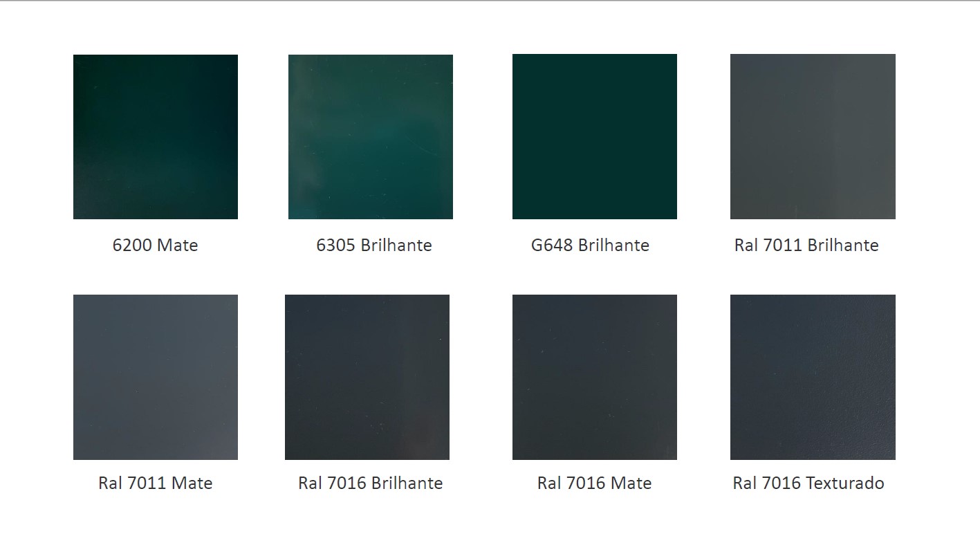Click the "6200 Mate" text label
The image size is (980, 554).
pos(155,246)
